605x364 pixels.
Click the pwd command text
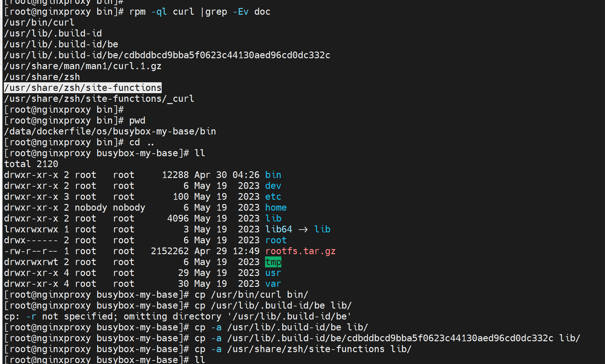137,120
